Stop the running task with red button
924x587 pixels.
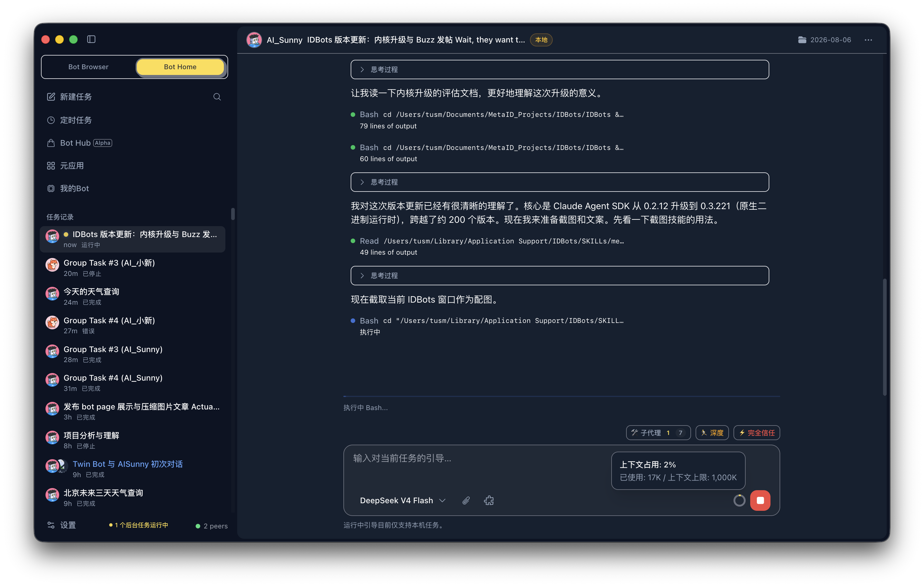pyautogui.click(x=760, y=500)
